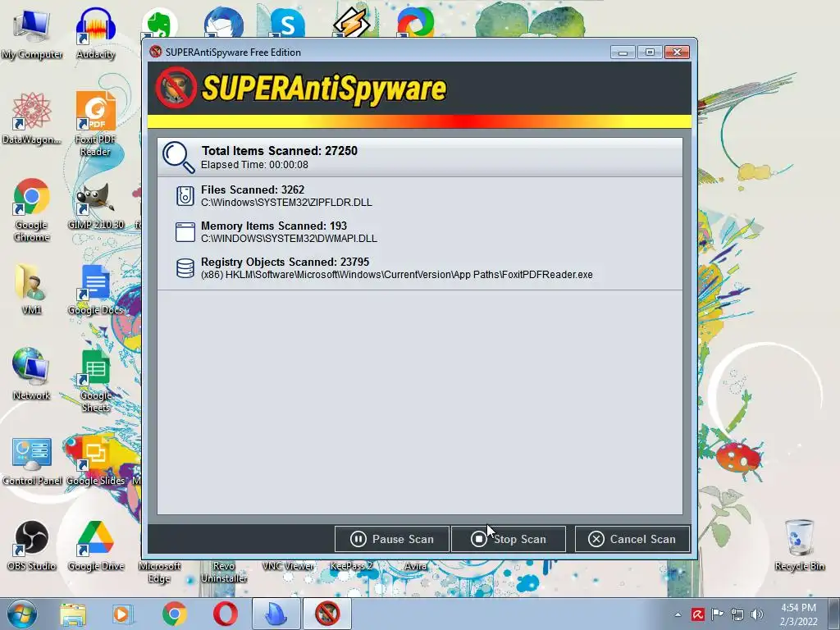Select the VM1 folder desktop icon
The height and width of the screenshot is (630, 840).
tap(32, 290)
